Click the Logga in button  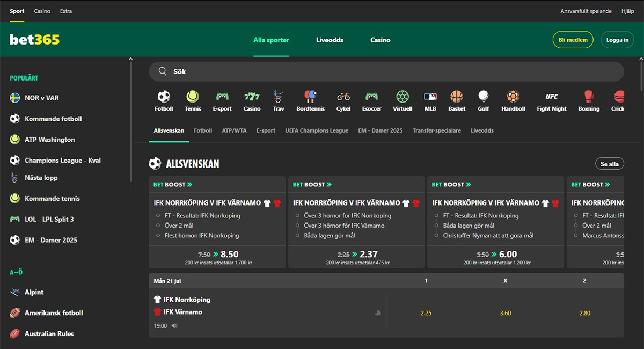click(617, 40)
